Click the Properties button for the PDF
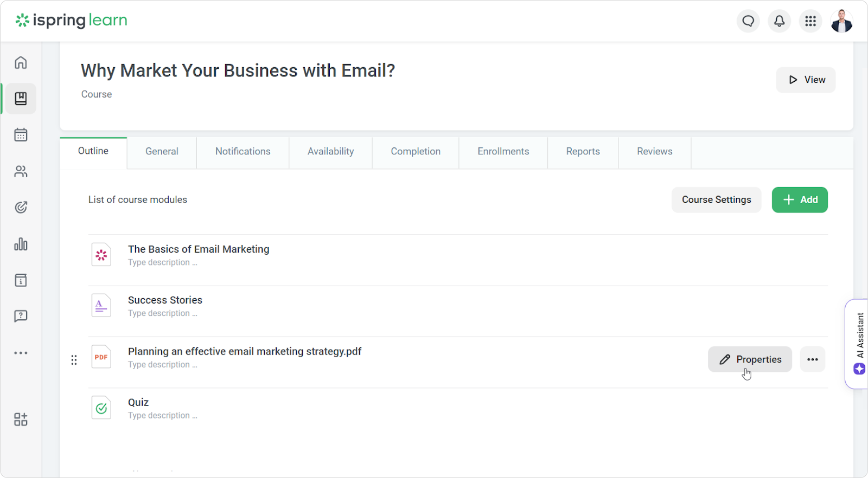Image resolution: width=868 pixels, height=478 pixels. [750, 359]
